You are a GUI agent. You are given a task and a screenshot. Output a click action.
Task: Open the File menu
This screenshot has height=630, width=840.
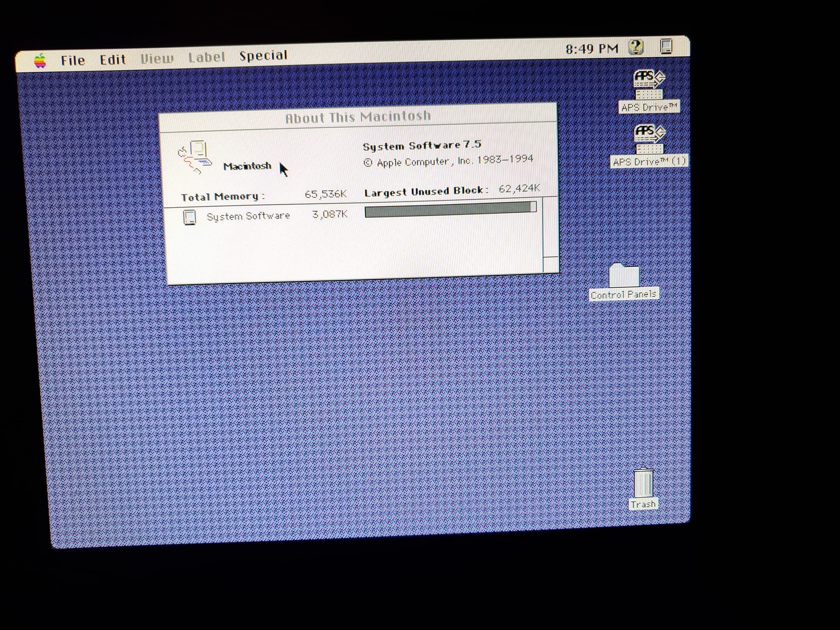[73, 61]
